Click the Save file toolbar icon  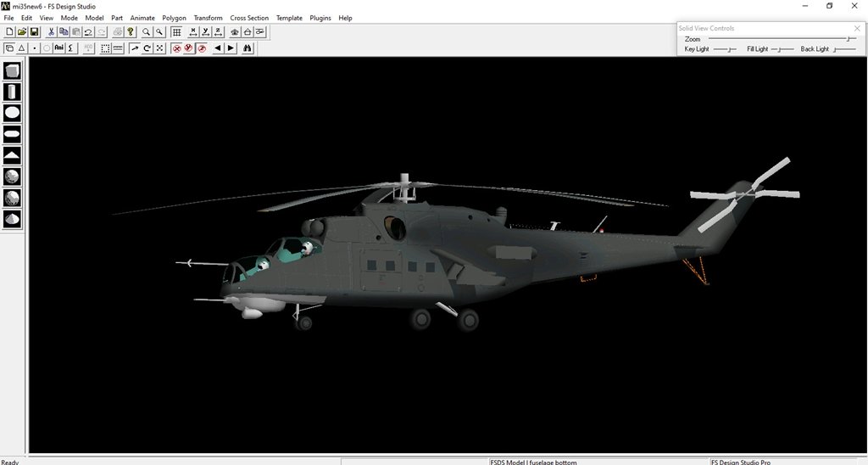point(35,32)
